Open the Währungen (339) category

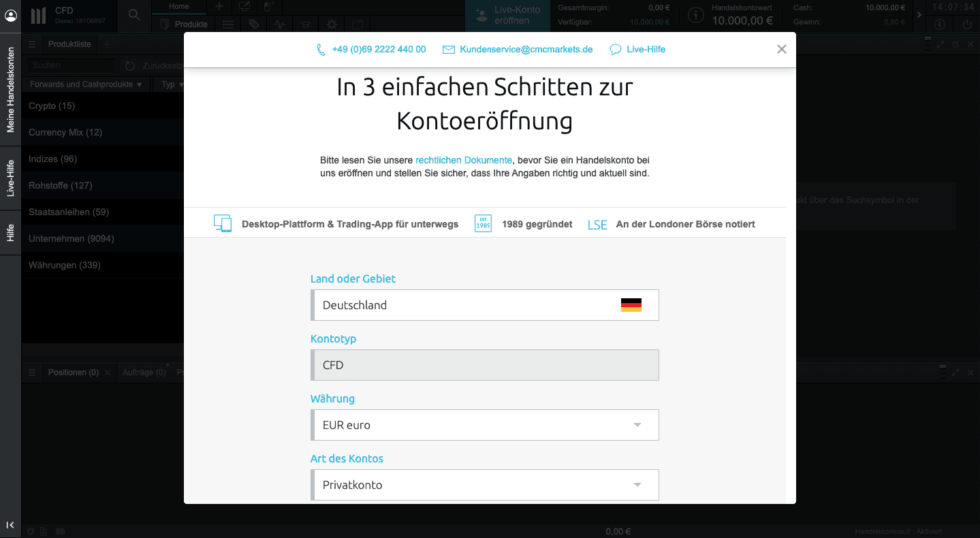click(103, 265)
